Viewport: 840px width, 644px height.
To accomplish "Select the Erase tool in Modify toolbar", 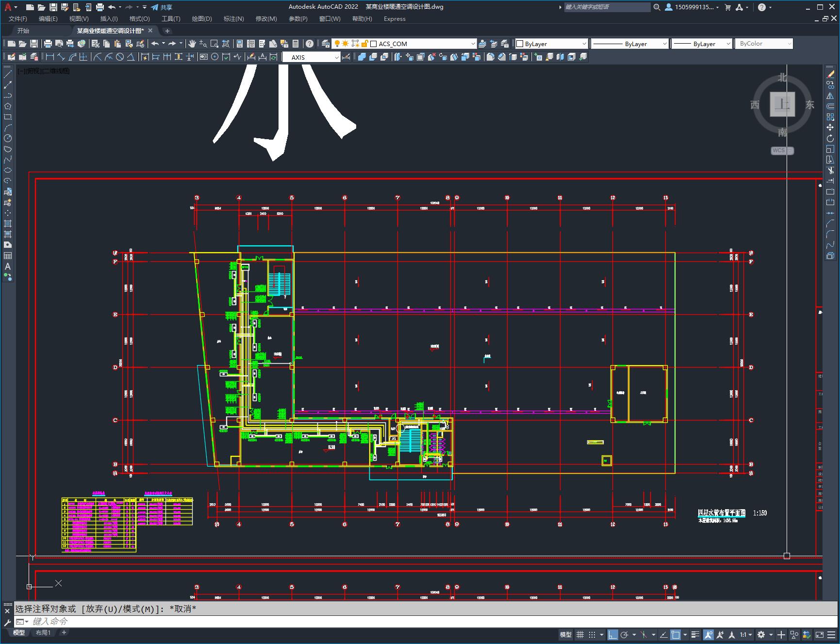I will click(x=830, y=74).
